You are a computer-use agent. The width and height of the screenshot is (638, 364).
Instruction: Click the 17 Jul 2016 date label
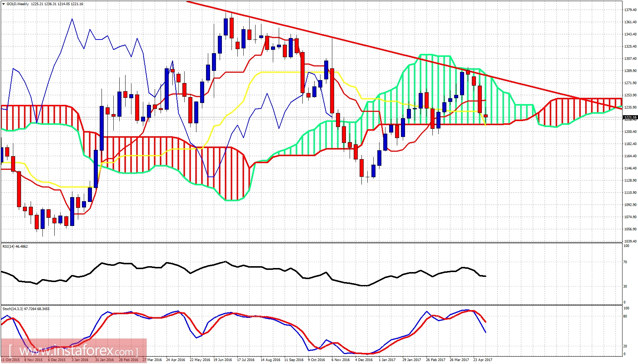click(x=246, y=360)
